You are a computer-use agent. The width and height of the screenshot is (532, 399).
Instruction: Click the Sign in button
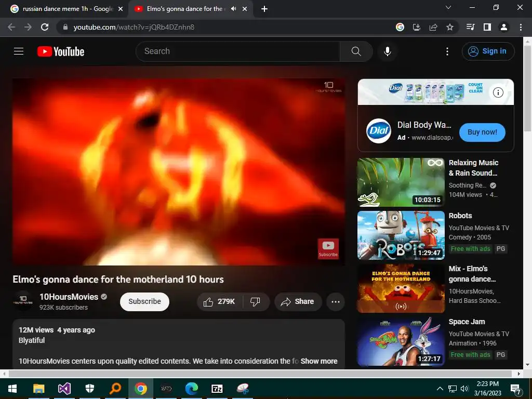[488, 51]
